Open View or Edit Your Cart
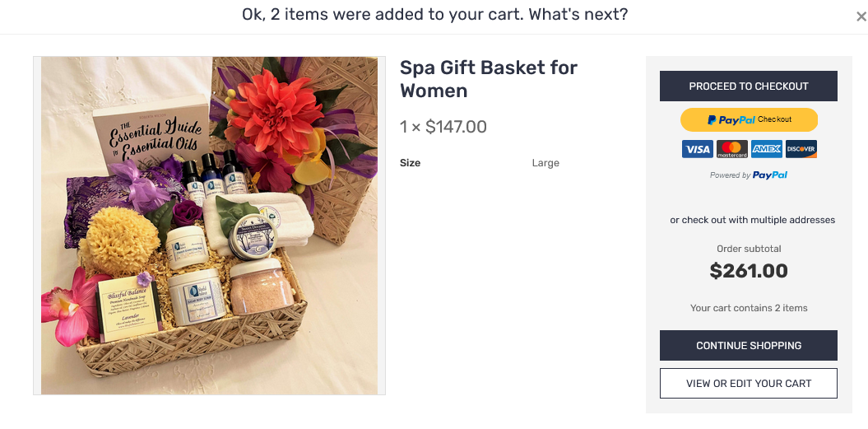The image size is (868, 429). pyautogui.click(x=749, y=384)
